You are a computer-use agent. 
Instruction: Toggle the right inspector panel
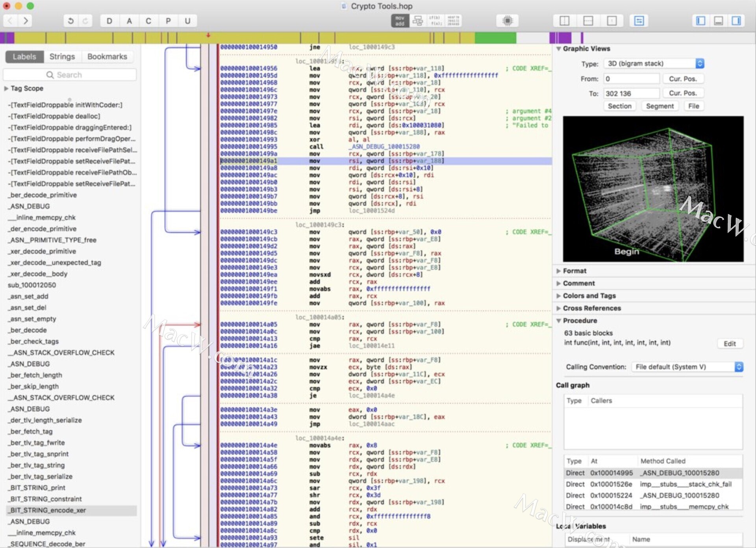[x=736, y=21]
